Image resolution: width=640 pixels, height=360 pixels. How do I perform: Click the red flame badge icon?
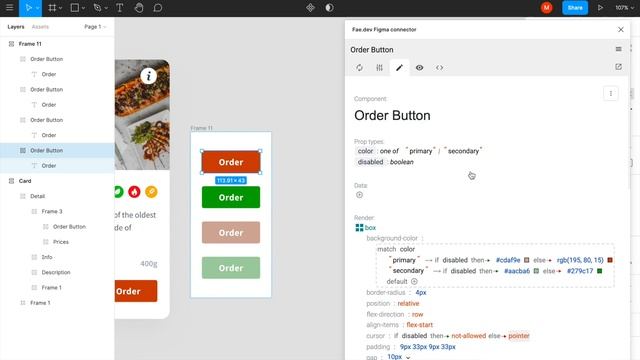click(134, 191)
